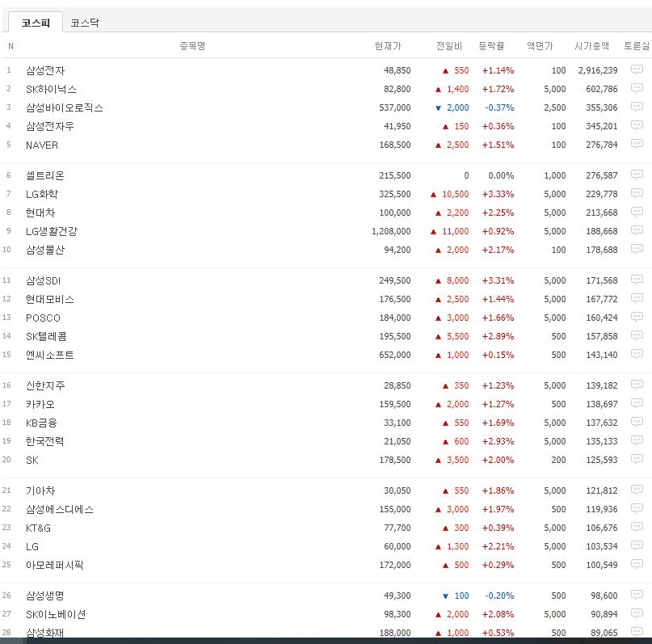Open the POSCO stock link
652x644 pixels.
(x=43, y=318)
